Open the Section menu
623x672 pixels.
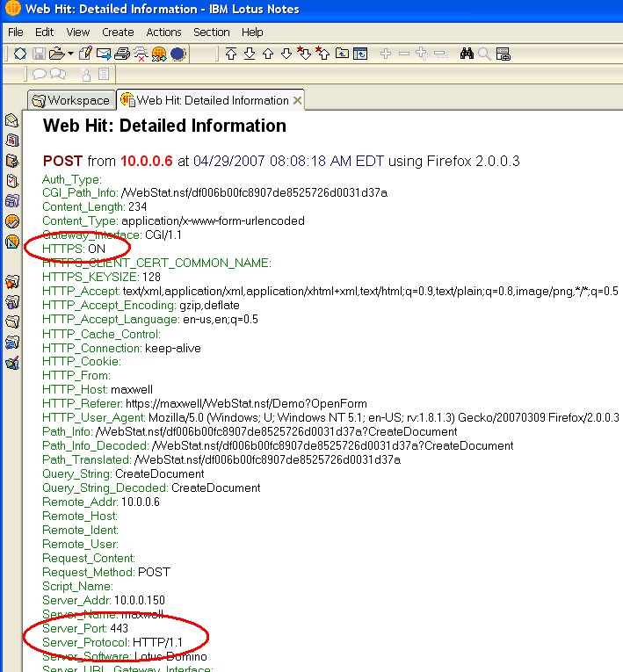[211, 33]
